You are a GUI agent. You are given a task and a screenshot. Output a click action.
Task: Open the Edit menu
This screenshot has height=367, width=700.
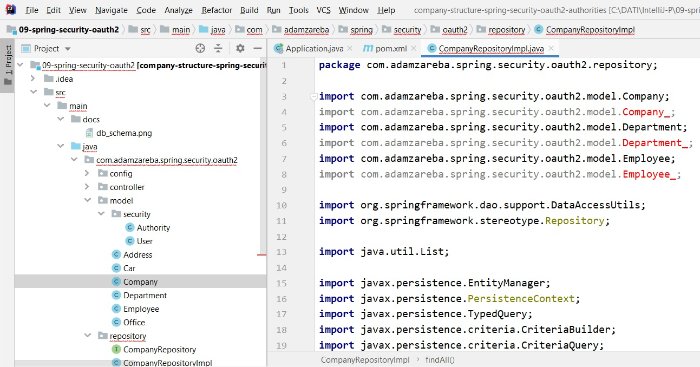coord(54,10)
